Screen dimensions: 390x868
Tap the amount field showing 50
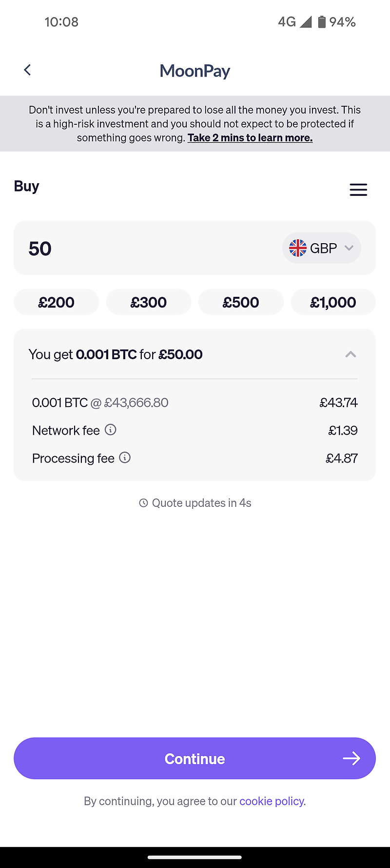[x=146, y=249]
